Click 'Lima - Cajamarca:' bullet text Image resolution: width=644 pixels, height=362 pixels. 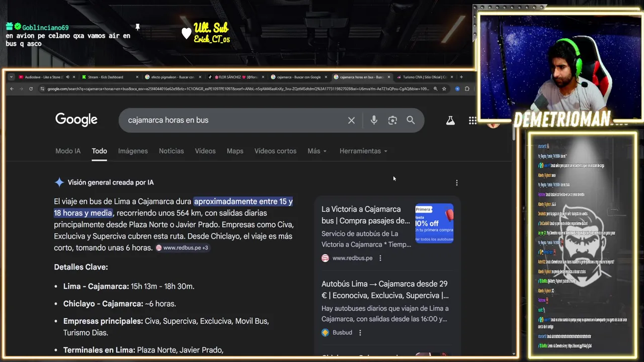(96, 286)
